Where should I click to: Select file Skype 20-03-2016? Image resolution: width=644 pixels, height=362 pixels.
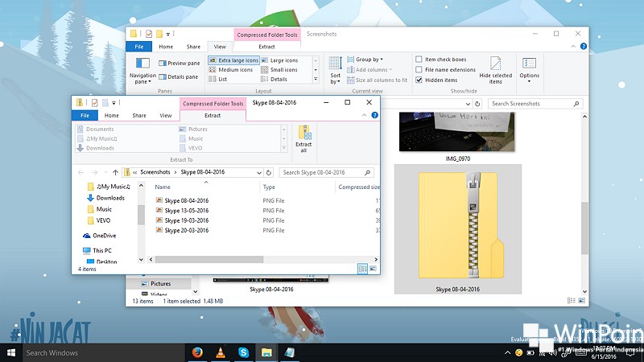pyautogui.click(x=182, y=230)
